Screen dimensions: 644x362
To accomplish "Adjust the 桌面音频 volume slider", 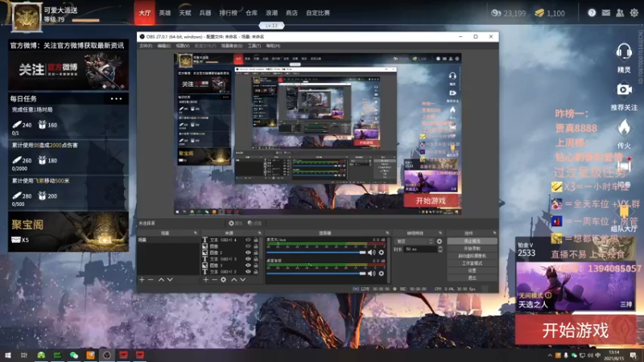I will click(316, 274).
